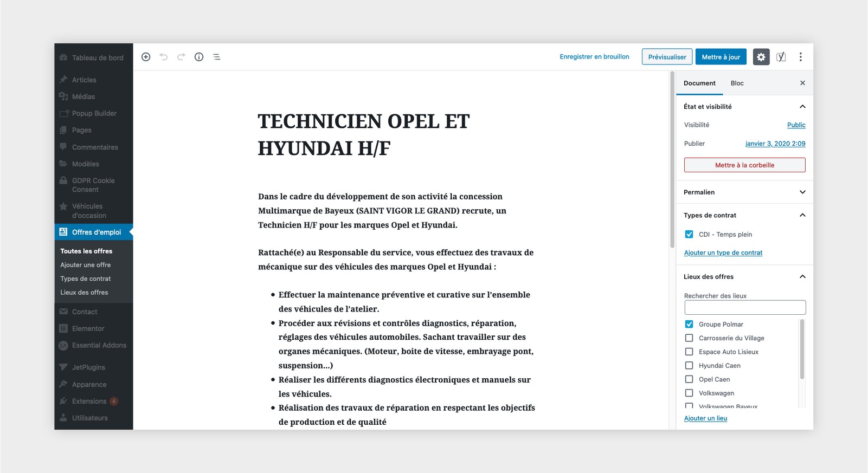Image resolution: width=868 pixels, height=473 pixels.
Task: Collapse the Lieux des offres section
Action: [x=802, y=277]
